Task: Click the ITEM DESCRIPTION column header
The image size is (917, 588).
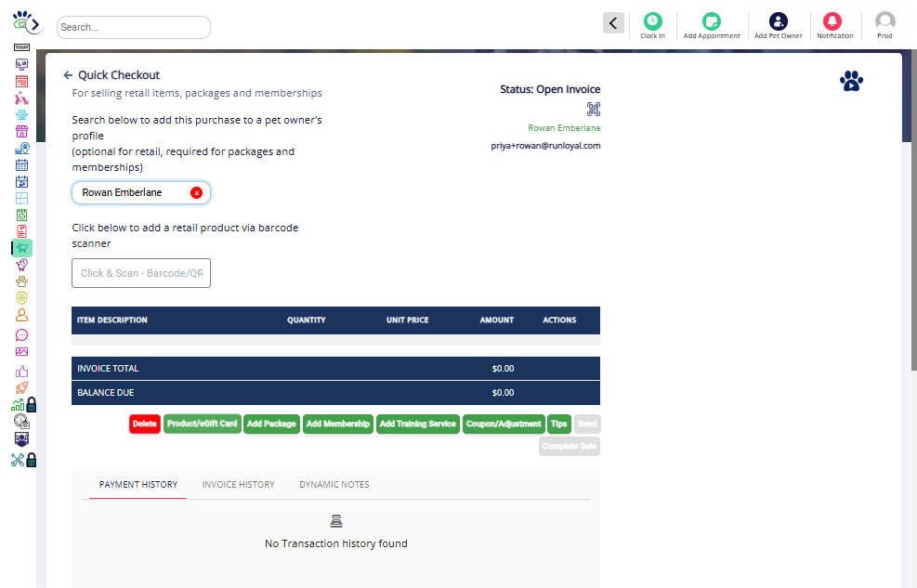Action: click(112, 320)
